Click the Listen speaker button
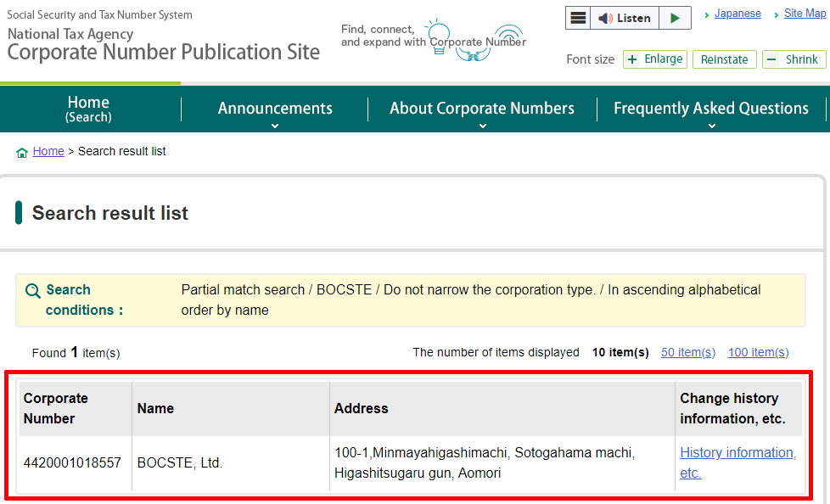830x504 pixels. 624,18
